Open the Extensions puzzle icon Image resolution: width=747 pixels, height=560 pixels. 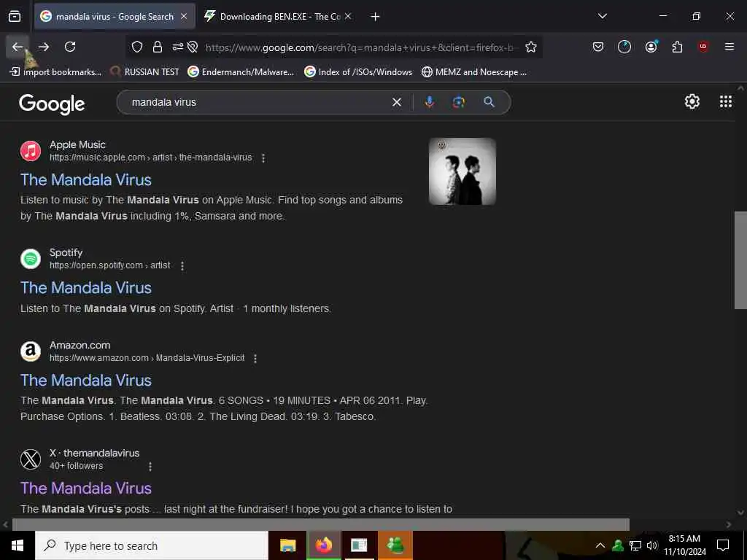(677, 47)
